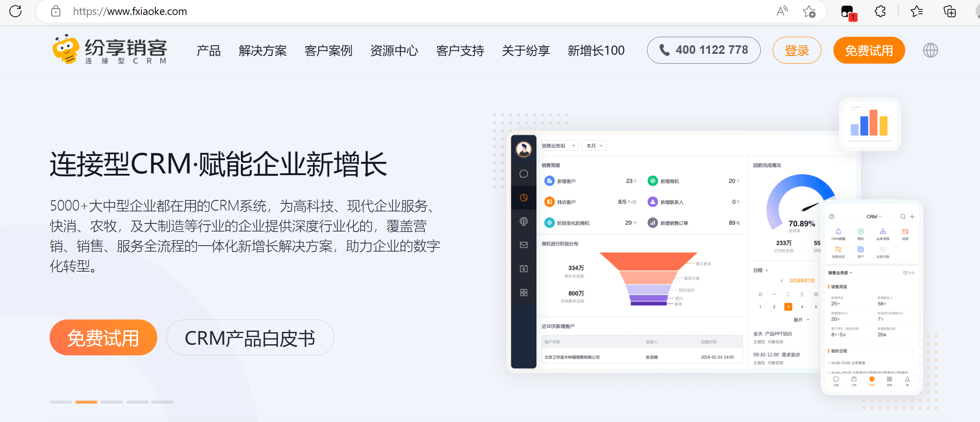Image resolution: width=980 pixels, height=422 pixels.
Task: Click the orange 免费试用 button
Action: (103, 337)
